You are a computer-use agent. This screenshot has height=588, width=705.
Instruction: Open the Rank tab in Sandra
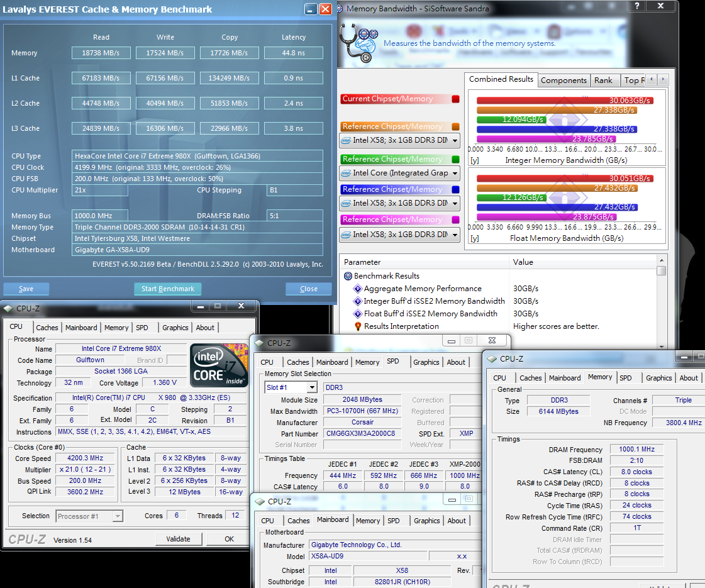pos(603,80)
